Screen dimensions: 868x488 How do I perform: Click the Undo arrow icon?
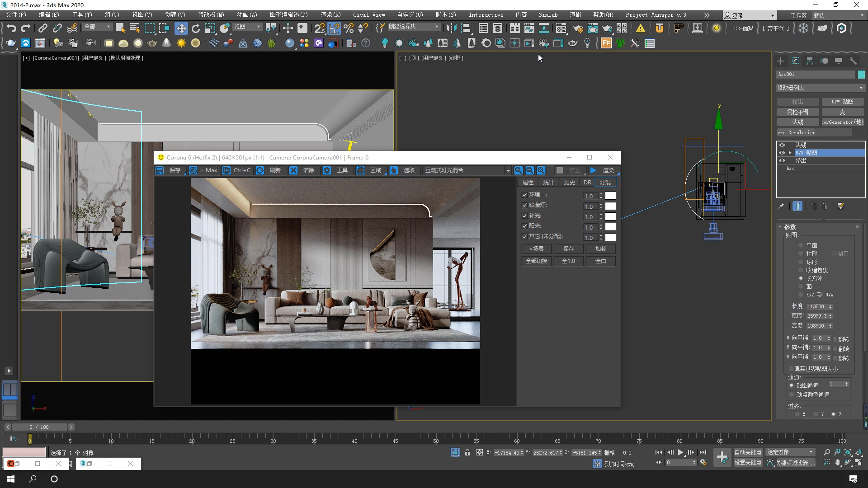tap(11, 28)
